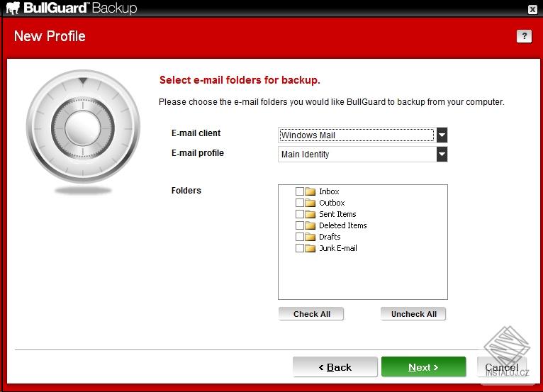Click the Folders label
Viewport: 543px width, 392px height.
click(186, 191)
